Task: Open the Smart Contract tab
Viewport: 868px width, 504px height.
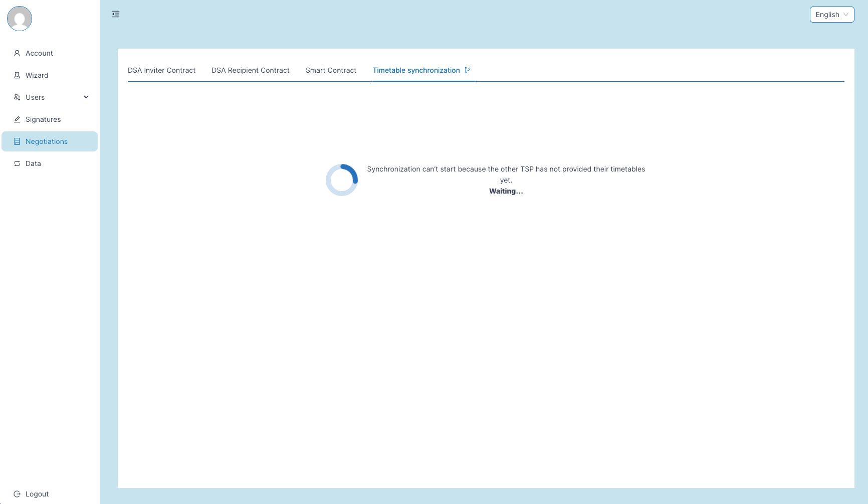Action: tap(331, 70)
